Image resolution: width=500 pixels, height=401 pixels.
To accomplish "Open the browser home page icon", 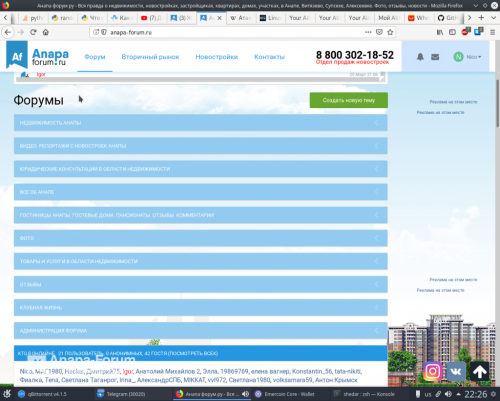I will (x=46, y=32).
